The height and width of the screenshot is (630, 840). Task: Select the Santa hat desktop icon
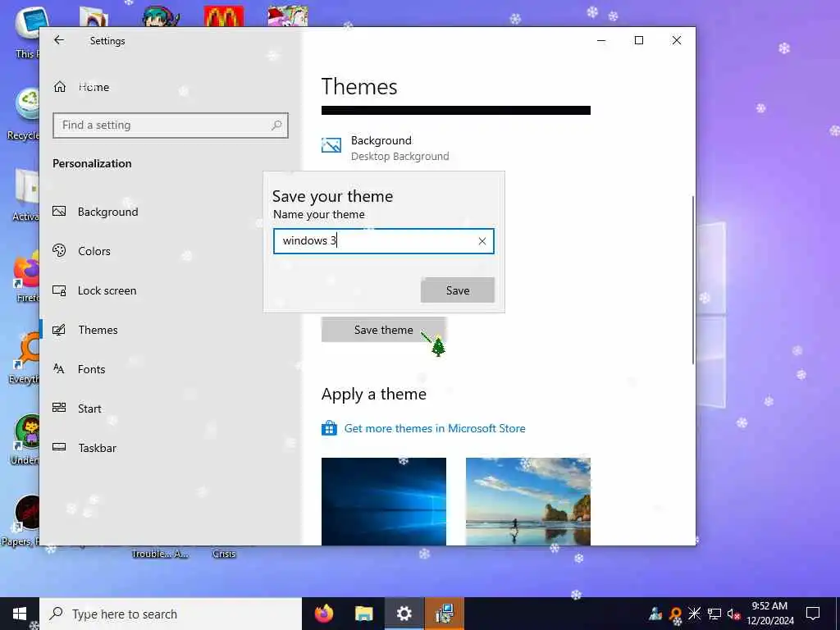point(288,16)
